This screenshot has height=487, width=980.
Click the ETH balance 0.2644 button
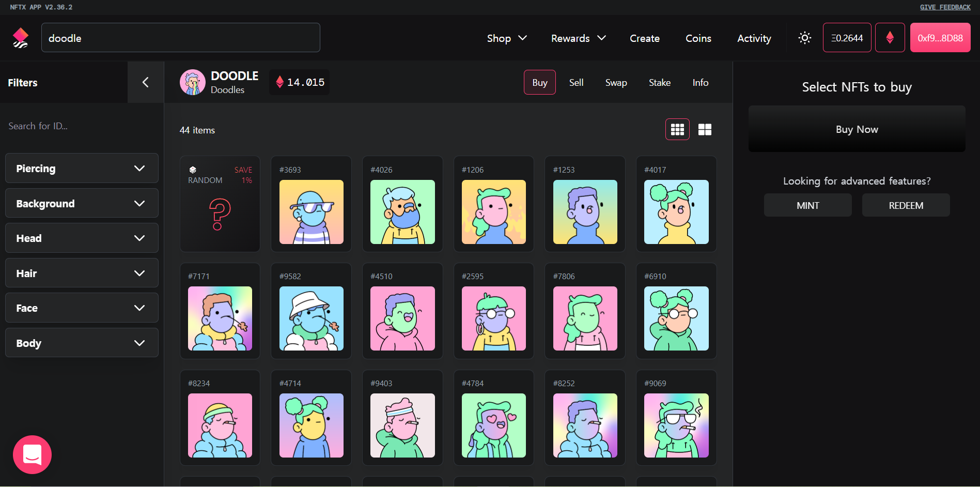pyautogui.click(x=847, y=38)
